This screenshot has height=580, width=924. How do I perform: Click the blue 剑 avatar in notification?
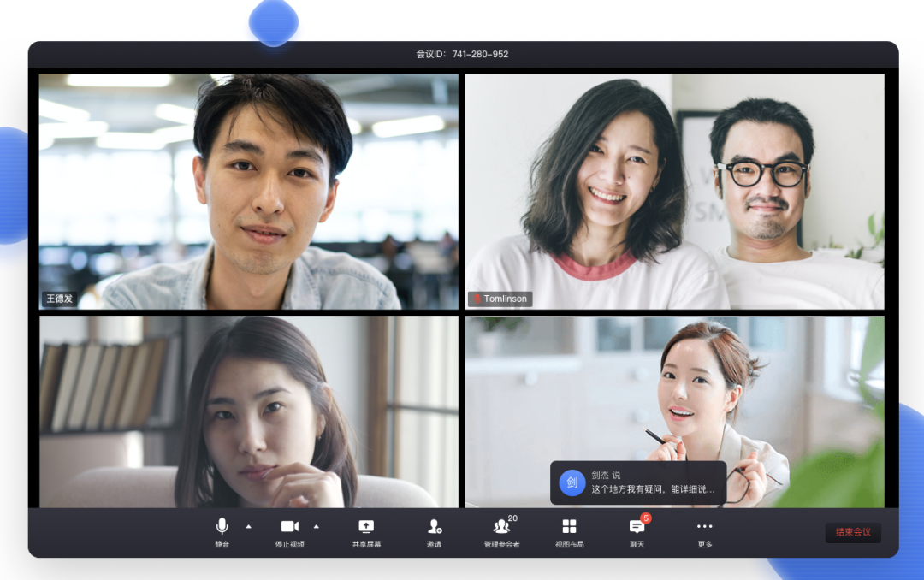[x=572, y=482]
